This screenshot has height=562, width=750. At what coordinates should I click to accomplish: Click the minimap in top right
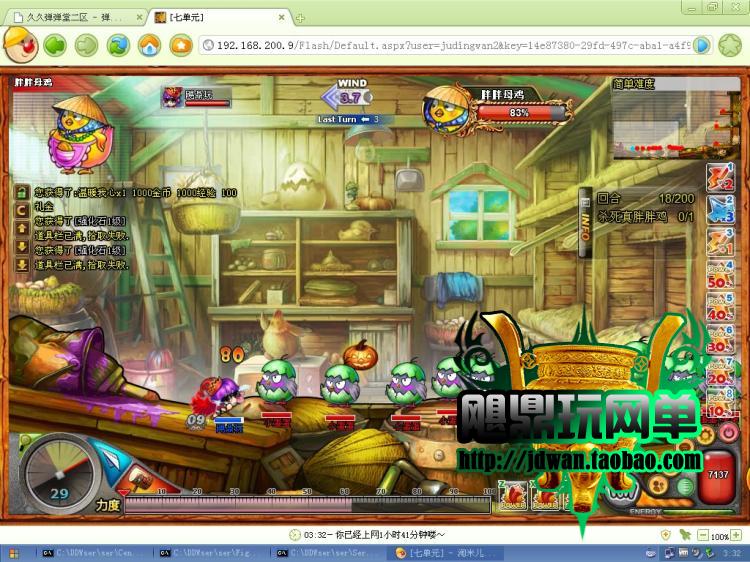(x=675, y=125)
